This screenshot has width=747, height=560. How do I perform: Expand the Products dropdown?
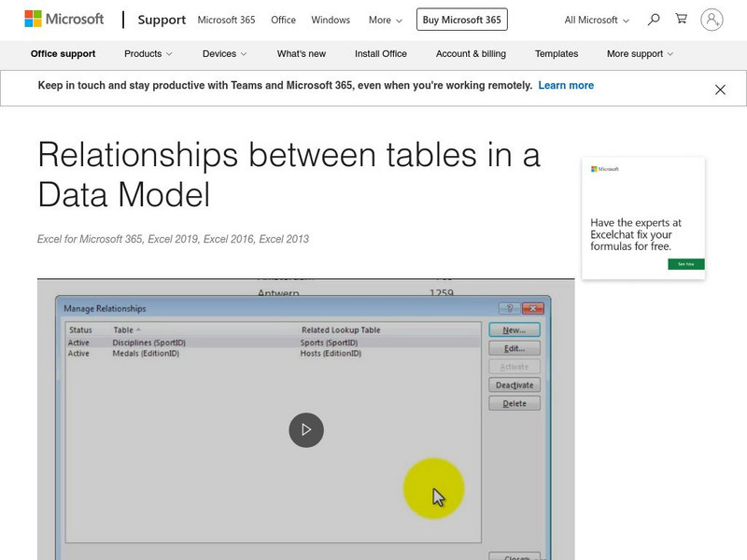pyautogui.click(x=148, y=54)
